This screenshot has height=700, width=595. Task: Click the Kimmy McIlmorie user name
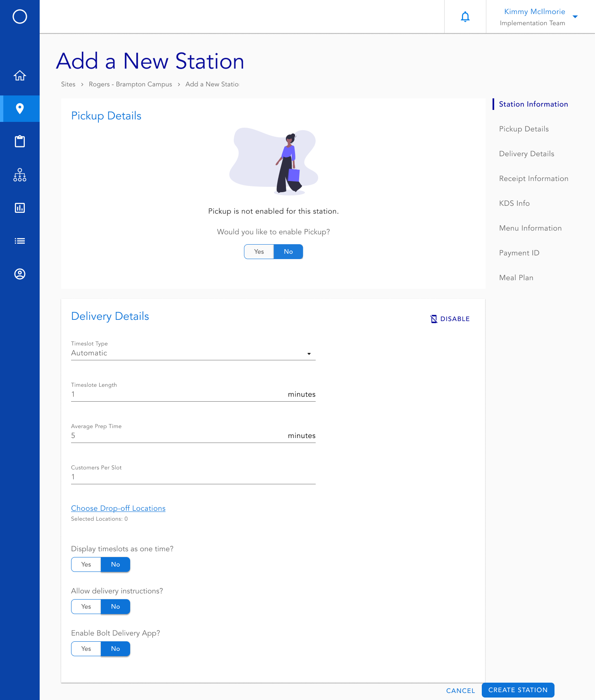point(535,12)
